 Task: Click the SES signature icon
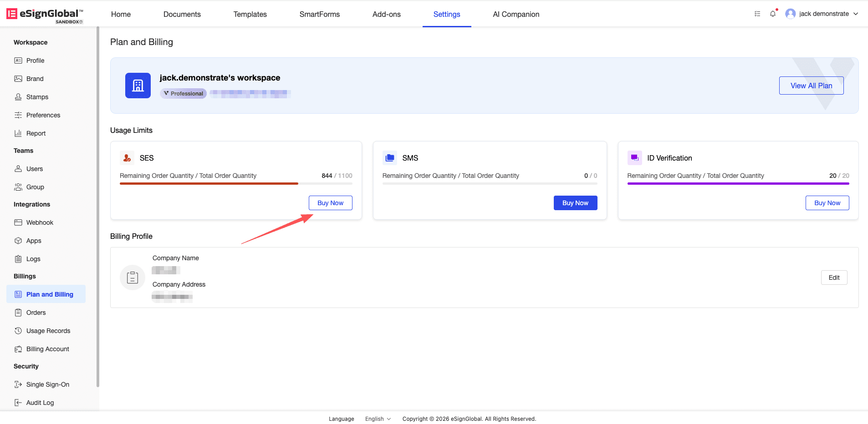(x=127, y=158)
